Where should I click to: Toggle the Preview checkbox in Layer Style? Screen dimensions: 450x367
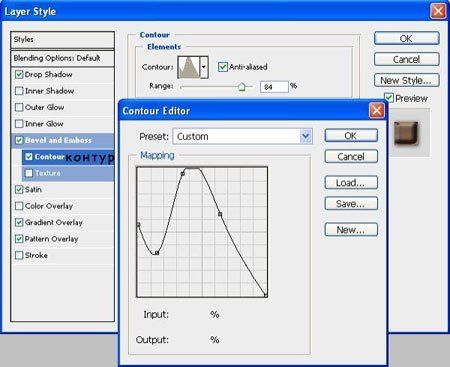[x=389, y=98]
